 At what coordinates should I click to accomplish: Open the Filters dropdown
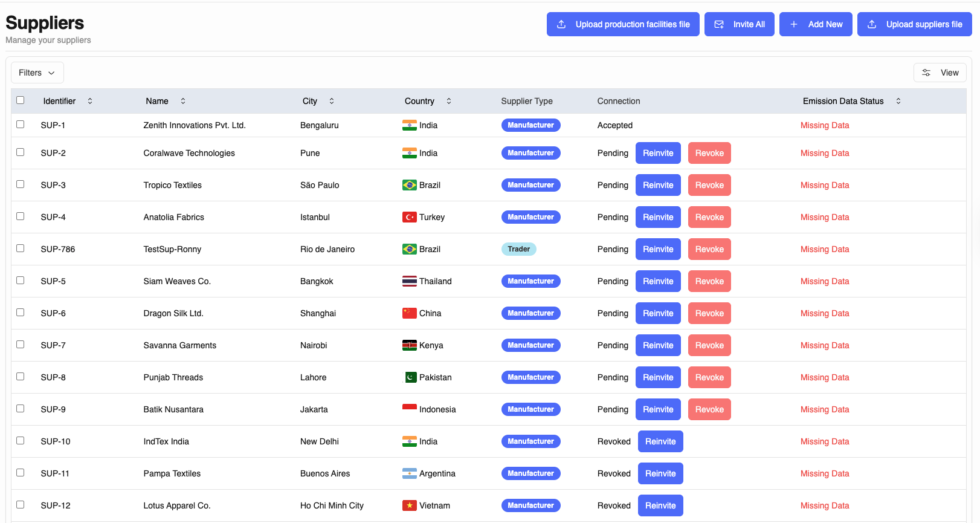coord(37,73)
